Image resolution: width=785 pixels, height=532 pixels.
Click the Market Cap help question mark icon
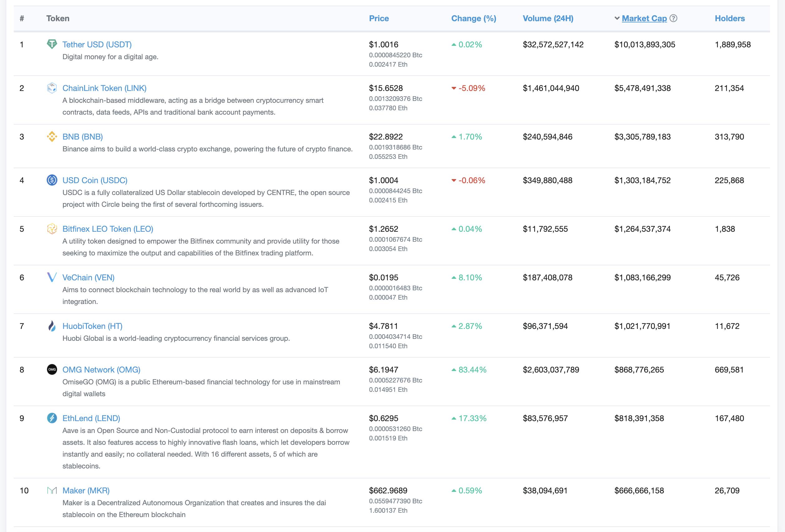673,18
